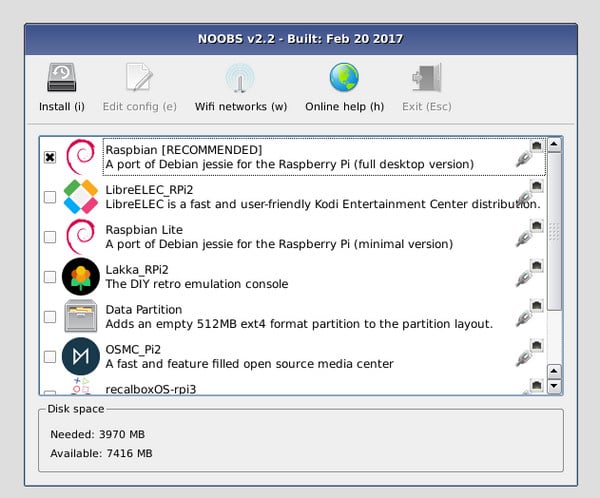Click the scrollbar up arrow at top
The height and width of the screenshot is (498, 600).
pyautogui.click(x=554, y=144)
